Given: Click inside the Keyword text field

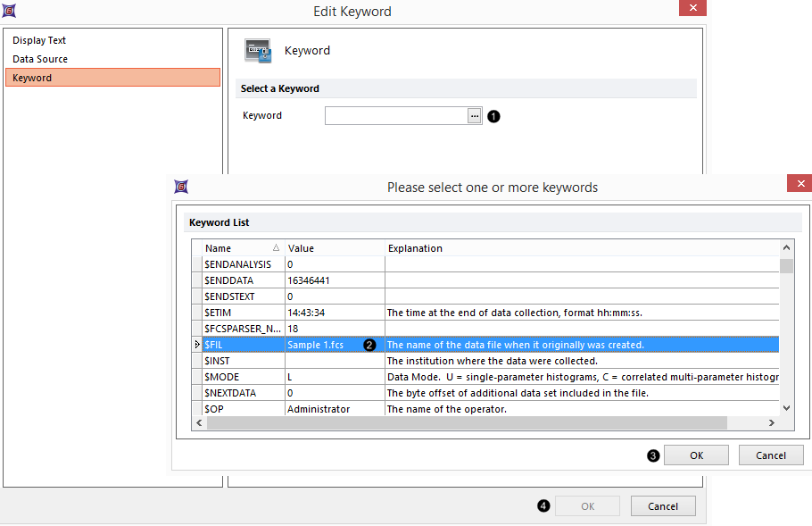Looking at the screenshot, I should tap(395, 116).
